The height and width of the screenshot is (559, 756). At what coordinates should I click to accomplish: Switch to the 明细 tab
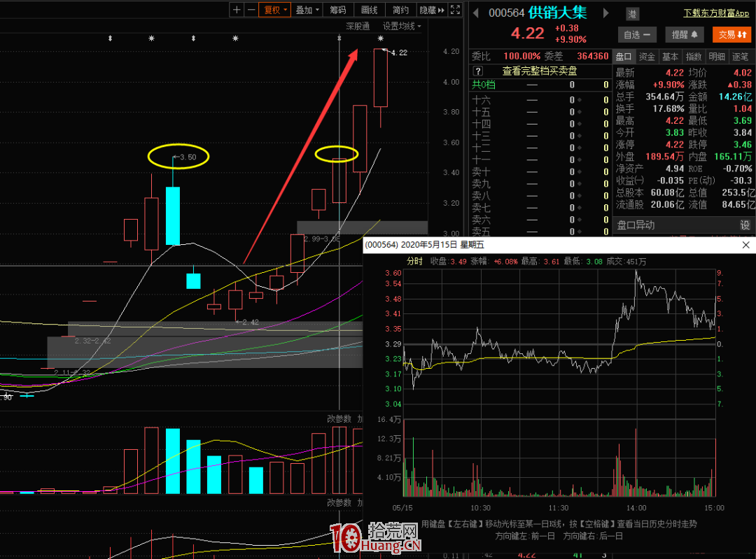pos(717,57)
